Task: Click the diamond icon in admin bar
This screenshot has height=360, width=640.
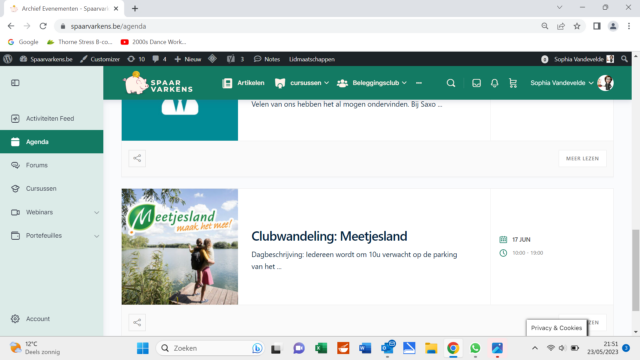Action: (213, 59)
